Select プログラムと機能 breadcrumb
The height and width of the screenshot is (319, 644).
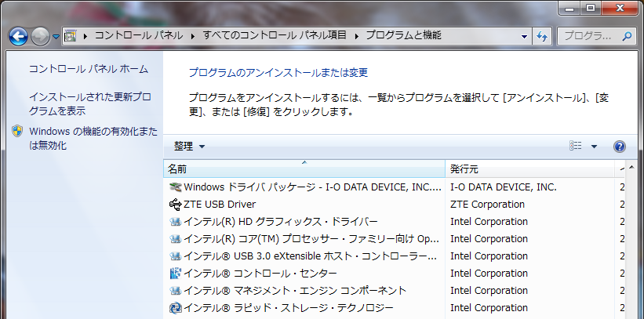click(x=403, y=36)
